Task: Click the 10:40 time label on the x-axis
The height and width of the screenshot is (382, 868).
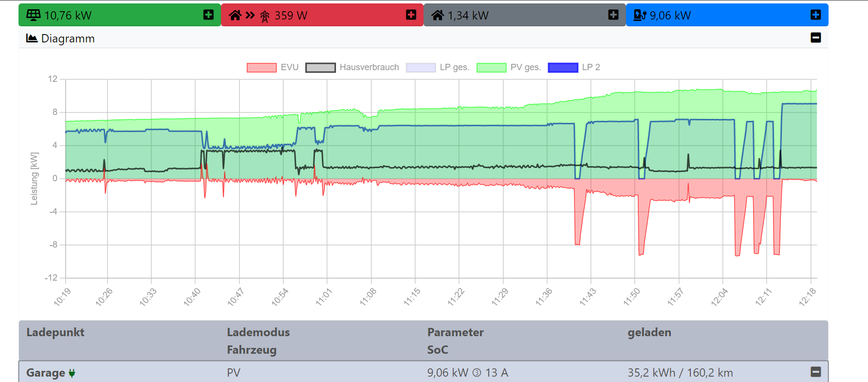Action: click(192, 297)
